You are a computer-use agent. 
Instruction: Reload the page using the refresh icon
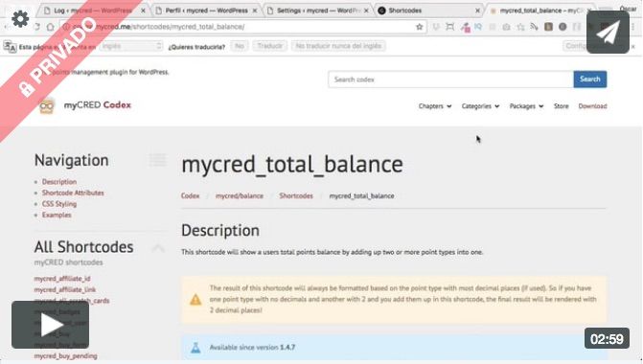pyautogui.click(x=36, y=27)
